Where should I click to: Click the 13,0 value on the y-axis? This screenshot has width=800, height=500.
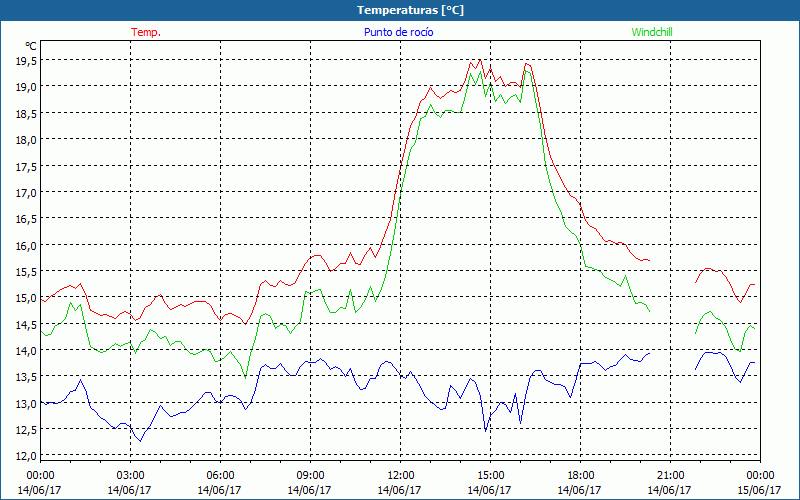[x=27, y=404]
